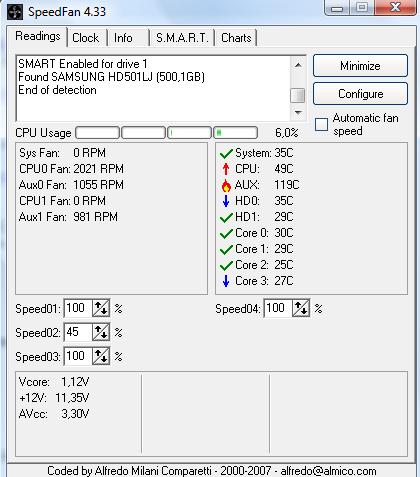The height and width of the screenshot is (477, 420).
Task: Click the log scrollbar up arrow
Action: pos(298,65)
